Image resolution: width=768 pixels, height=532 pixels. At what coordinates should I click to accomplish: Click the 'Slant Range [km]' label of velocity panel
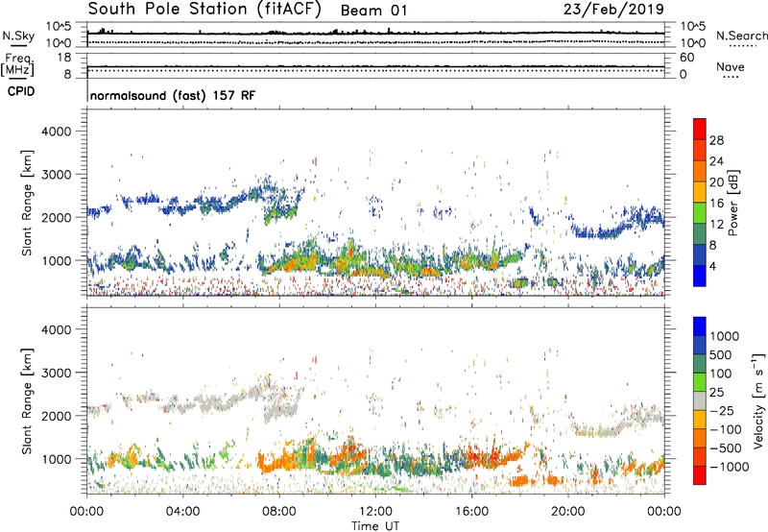pyautogui.click(x=27, y=400)
